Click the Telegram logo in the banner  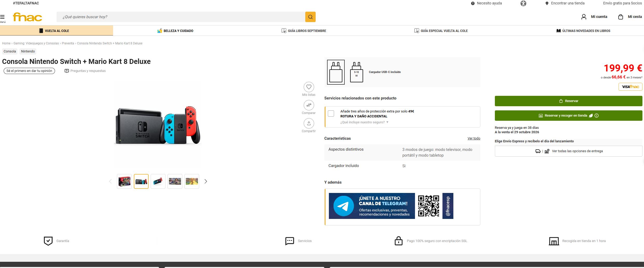344,206
